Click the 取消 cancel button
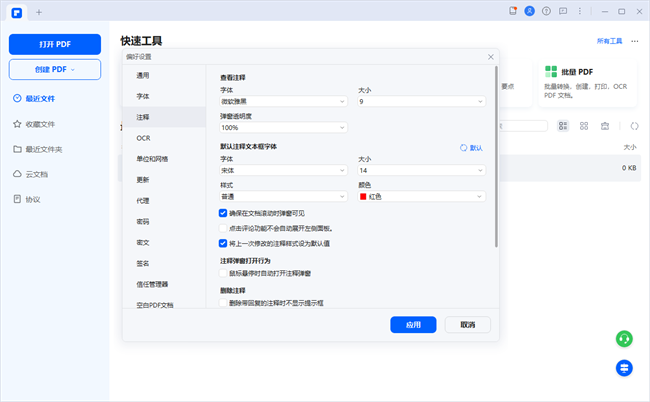 [467, 324]
